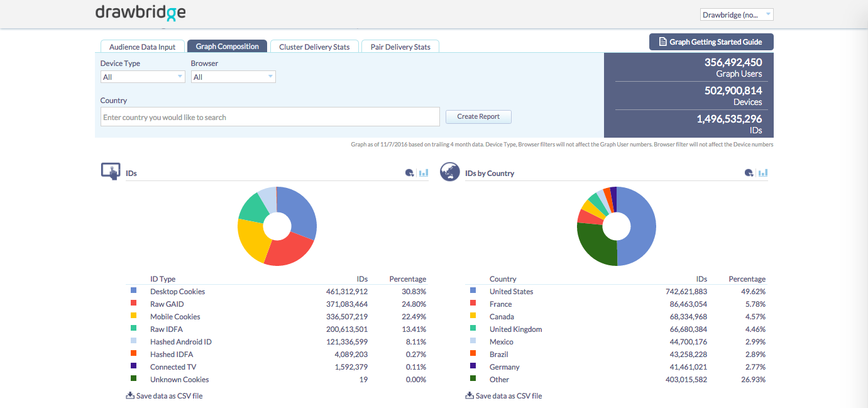Open the Browser dropdown
Image resolution: width=868 pixels, height=408 pixels.
tap(233, 77)
